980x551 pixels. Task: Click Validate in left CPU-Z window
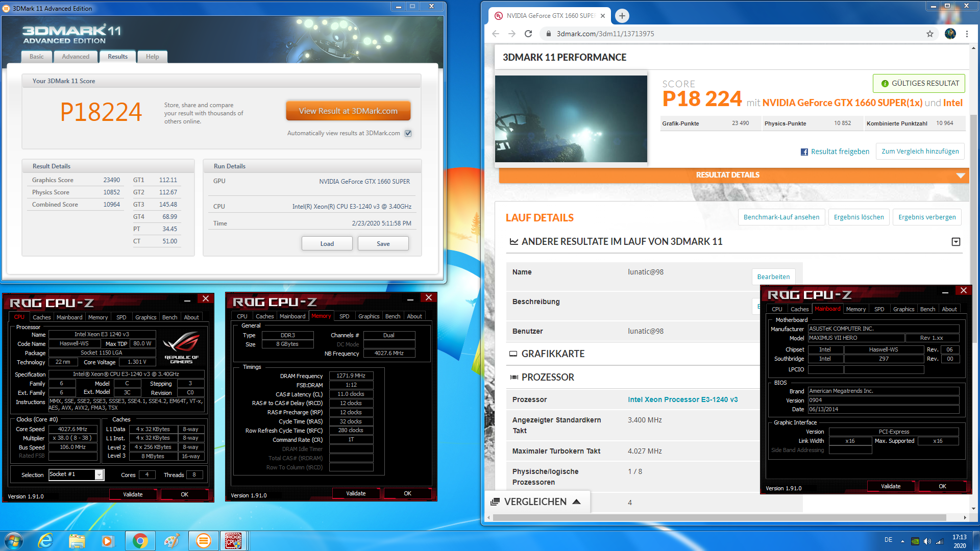coord(133,494)
